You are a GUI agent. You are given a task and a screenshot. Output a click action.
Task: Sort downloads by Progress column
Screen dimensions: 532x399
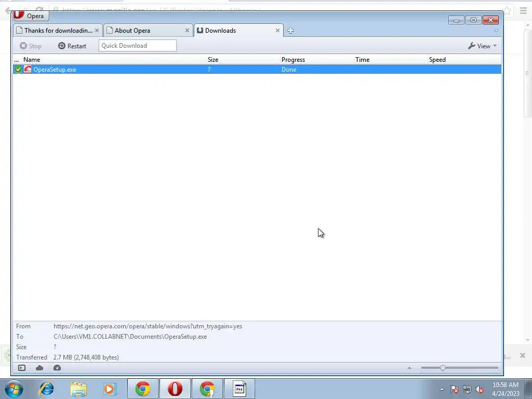pos(317,60)
